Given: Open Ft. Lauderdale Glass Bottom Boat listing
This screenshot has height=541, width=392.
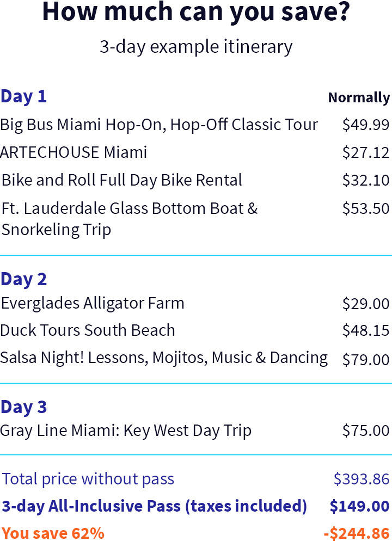Looking at the screenshot, I should (130, 219).
